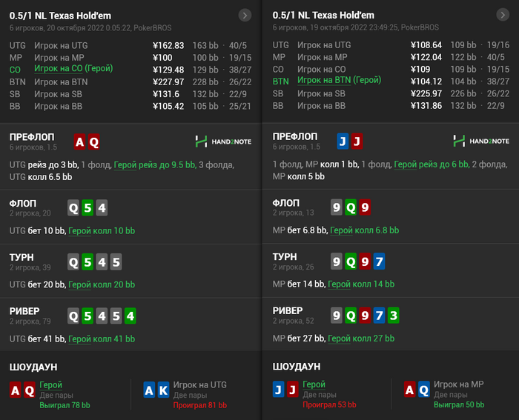Click the green 4 card on left river
519x420 pixels.
click(130, 316)
